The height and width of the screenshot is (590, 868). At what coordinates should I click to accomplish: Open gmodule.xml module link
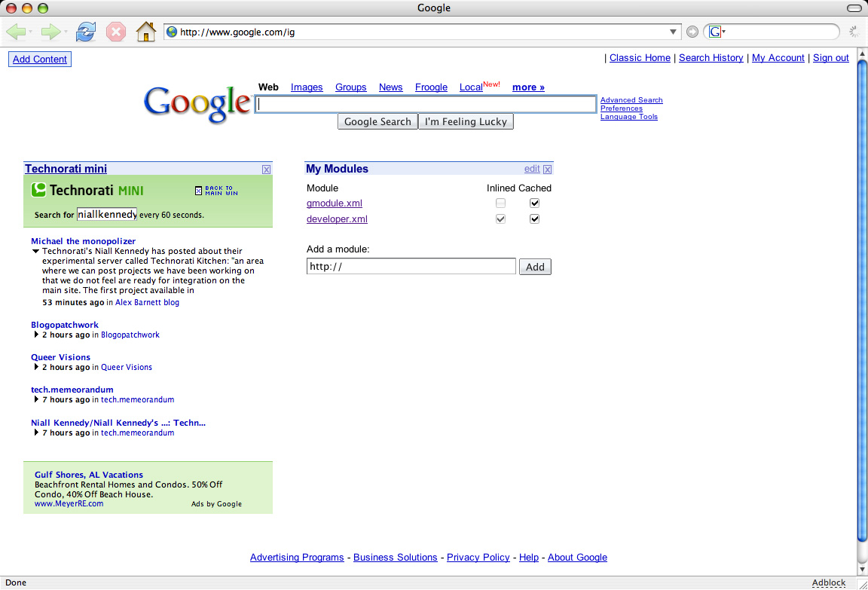(335, 203)
